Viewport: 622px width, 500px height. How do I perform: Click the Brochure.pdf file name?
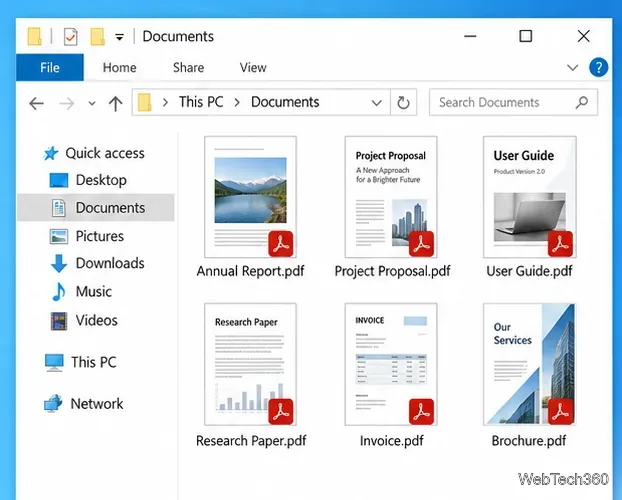[529, 440]
